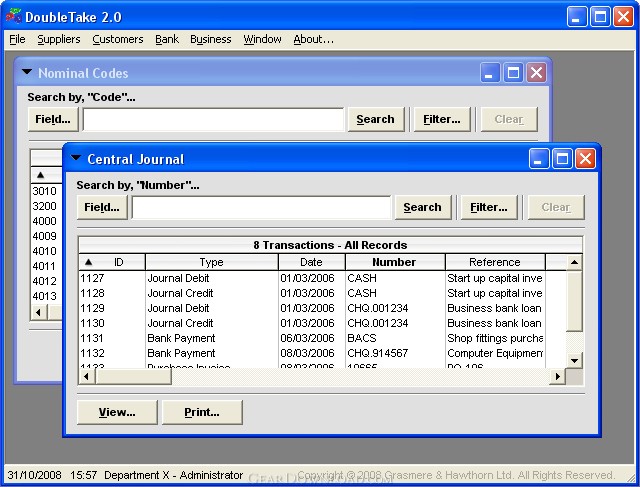This screenshot has height=487, width=640.
Task: Close the Nominal Codes window
Action: (536, 73)
